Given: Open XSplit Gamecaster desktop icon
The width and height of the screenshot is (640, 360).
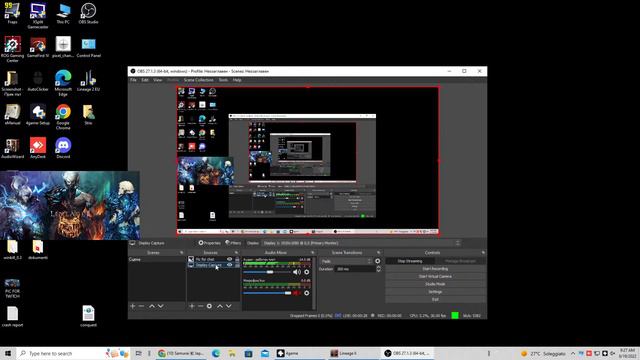Looking at the screenshot, I should click(x=38, y=16).
